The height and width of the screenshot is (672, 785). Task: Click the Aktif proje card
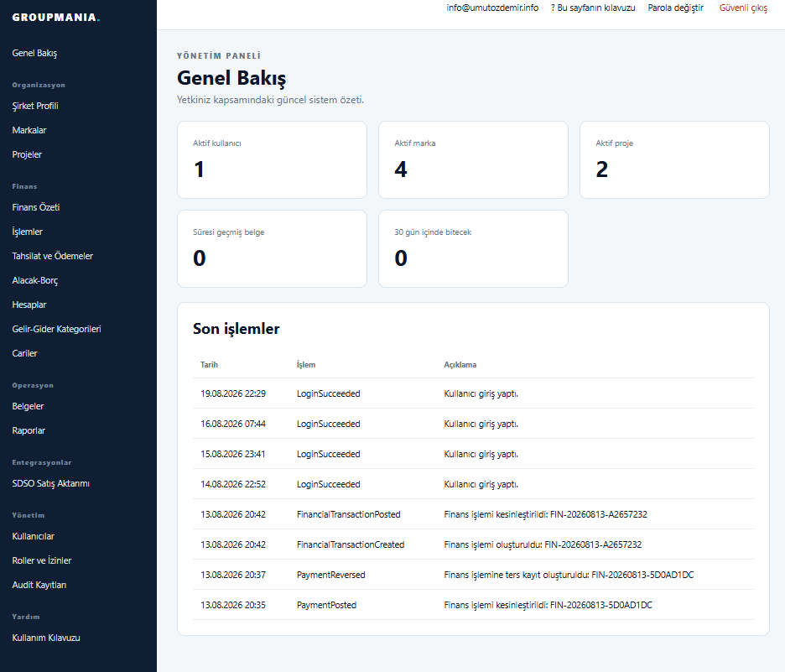[x=674, y=159]
